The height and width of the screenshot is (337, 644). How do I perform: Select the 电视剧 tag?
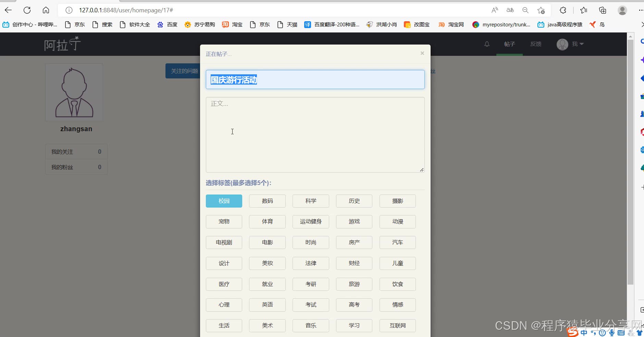(224, 242)
